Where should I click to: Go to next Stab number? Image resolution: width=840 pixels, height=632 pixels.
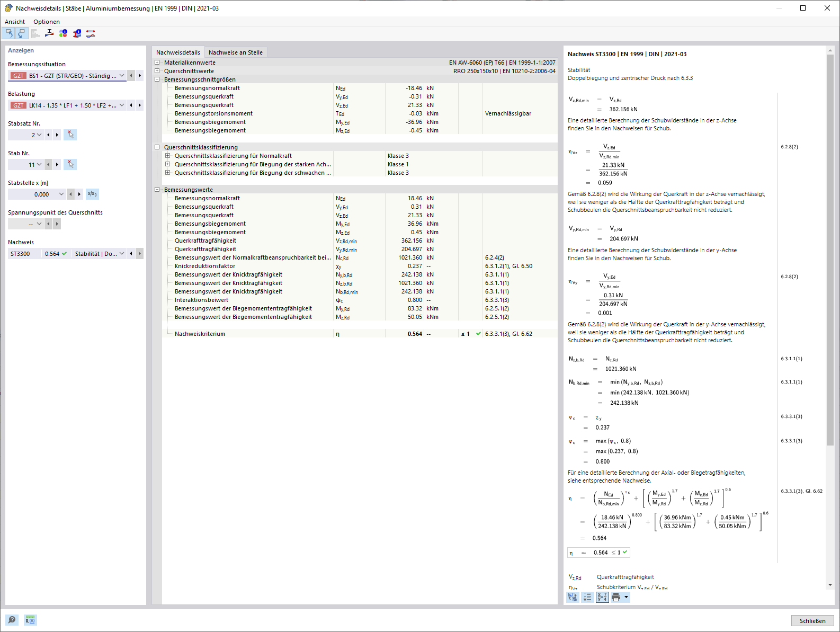click(x=57, y=165)
